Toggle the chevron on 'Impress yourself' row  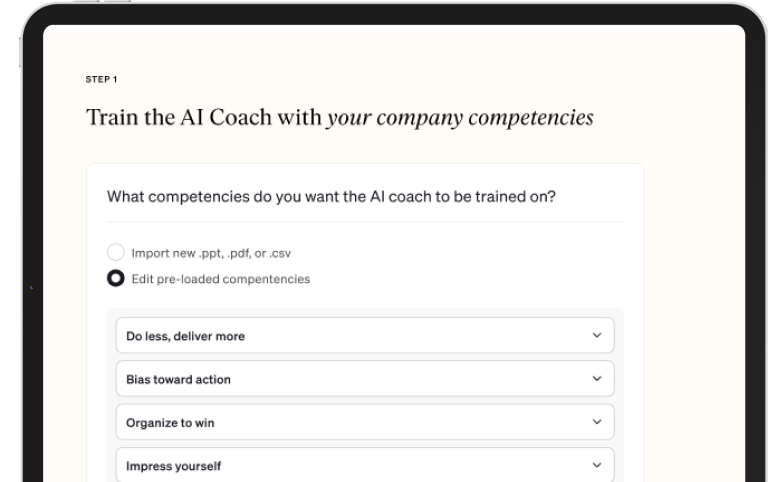(597, 465)
